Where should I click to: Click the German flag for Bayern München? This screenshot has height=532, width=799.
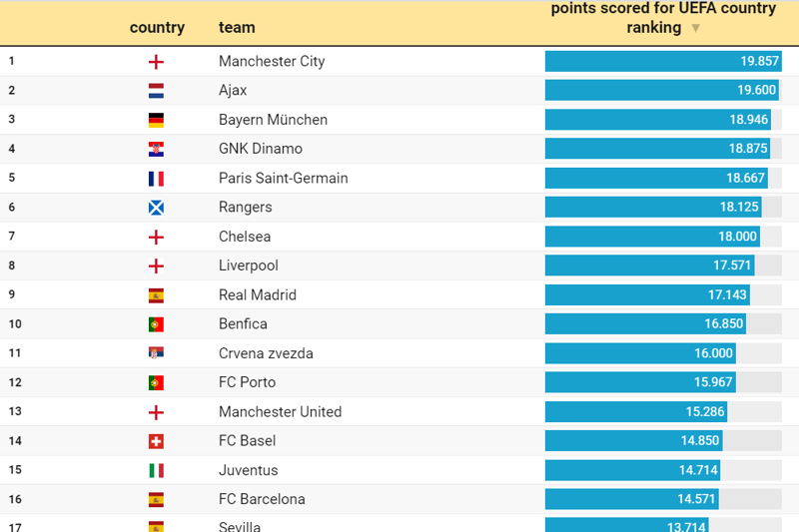click(x=156, y=120)
